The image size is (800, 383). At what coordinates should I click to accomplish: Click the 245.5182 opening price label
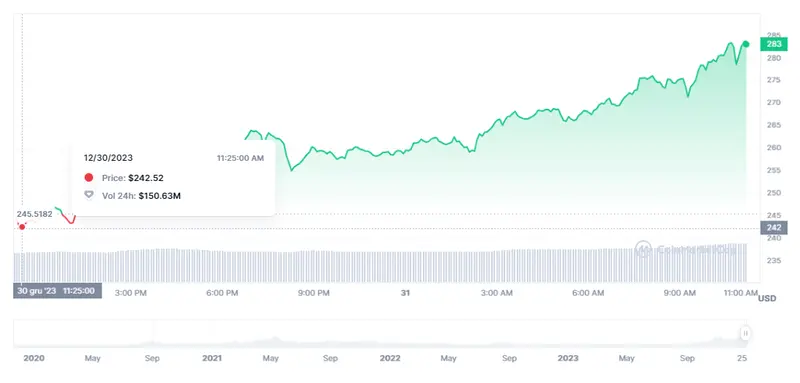click(x=34, y=214)
